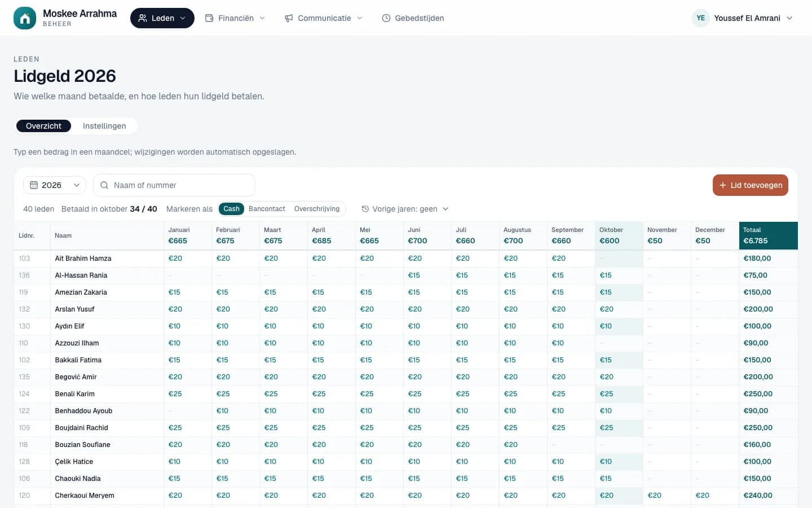Click the search magnifier icon

[104, 185]
